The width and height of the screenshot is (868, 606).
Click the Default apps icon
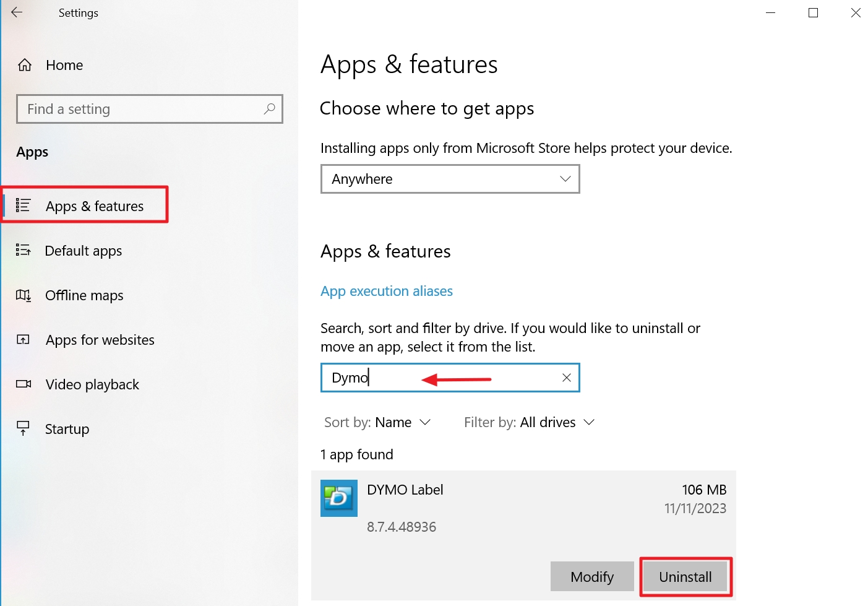pyautogui.click(x=23, y=250)
